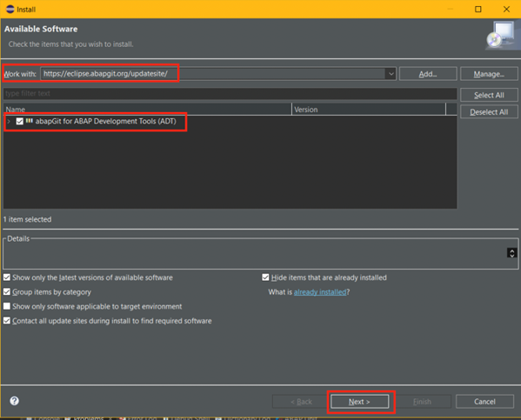Open the Work with URL dropdown
The height and width of the screenshot is (420, 521).
click(391, 74)
